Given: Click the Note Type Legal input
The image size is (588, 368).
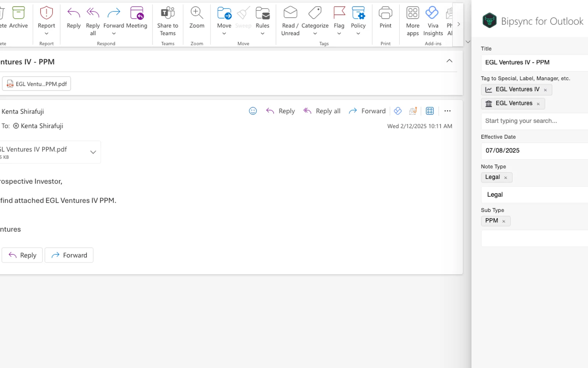Looking at the screenshot, I should click(535, 194).
